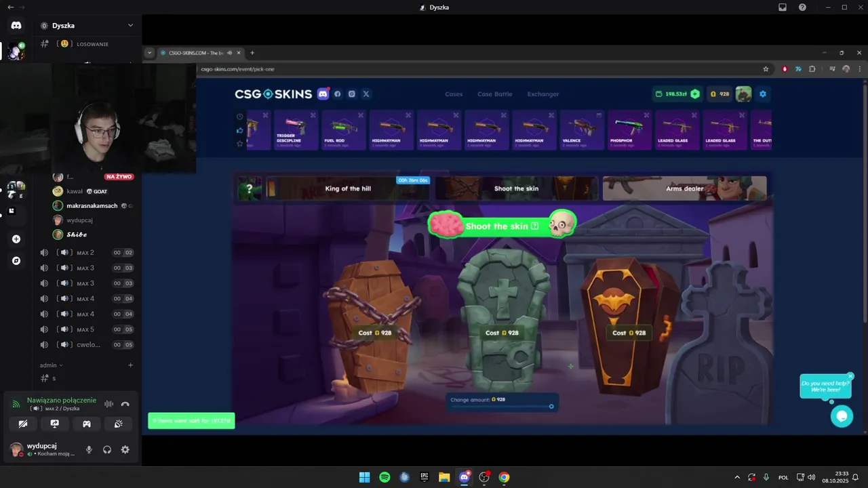
Task: Collapse the admin channel category
Action: point(51,365)
